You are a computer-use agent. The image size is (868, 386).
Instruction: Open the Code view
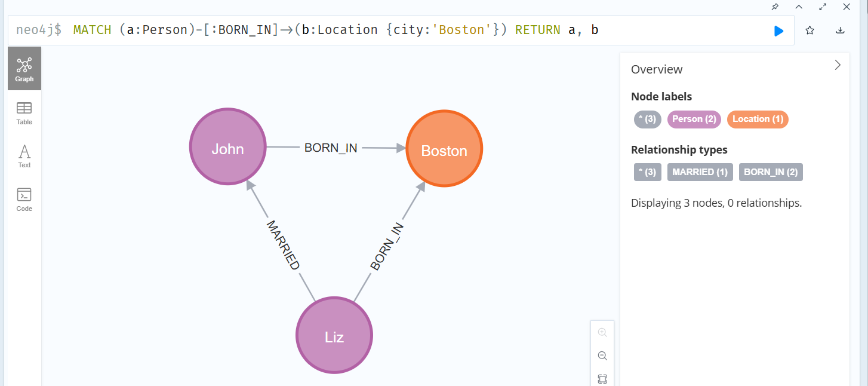(24, 200)
